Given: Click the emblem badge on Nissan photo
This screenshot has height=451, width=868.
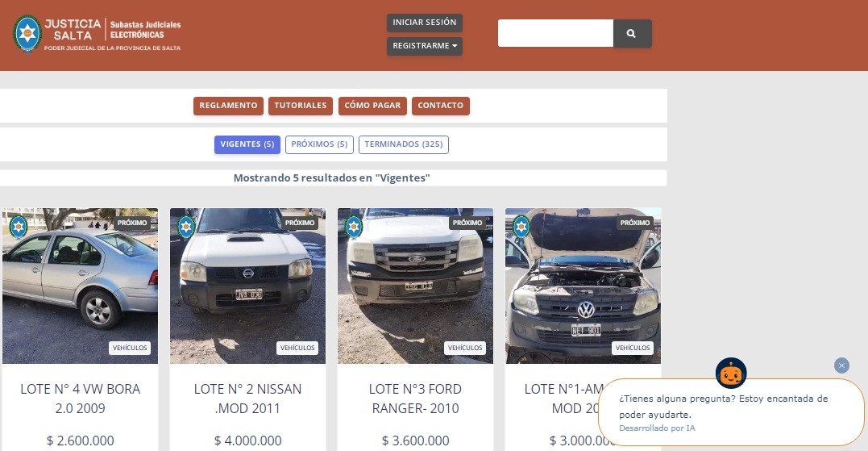Looking at the screenshot, I should [186, 226].
